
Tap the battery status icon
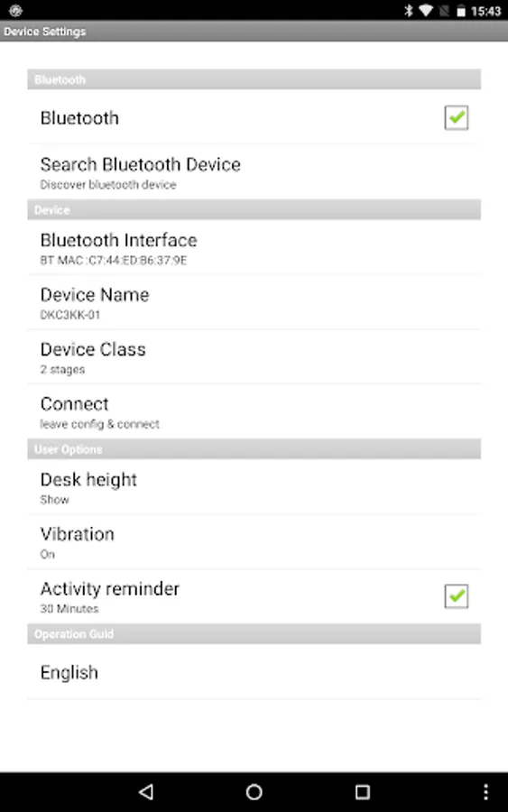460,10
